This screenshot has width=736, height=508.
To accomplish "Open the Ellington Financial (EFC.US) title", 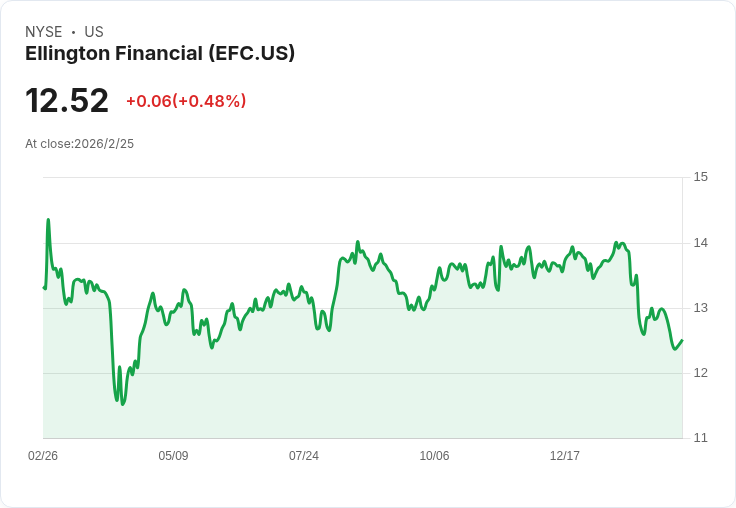I will [160, 54].
